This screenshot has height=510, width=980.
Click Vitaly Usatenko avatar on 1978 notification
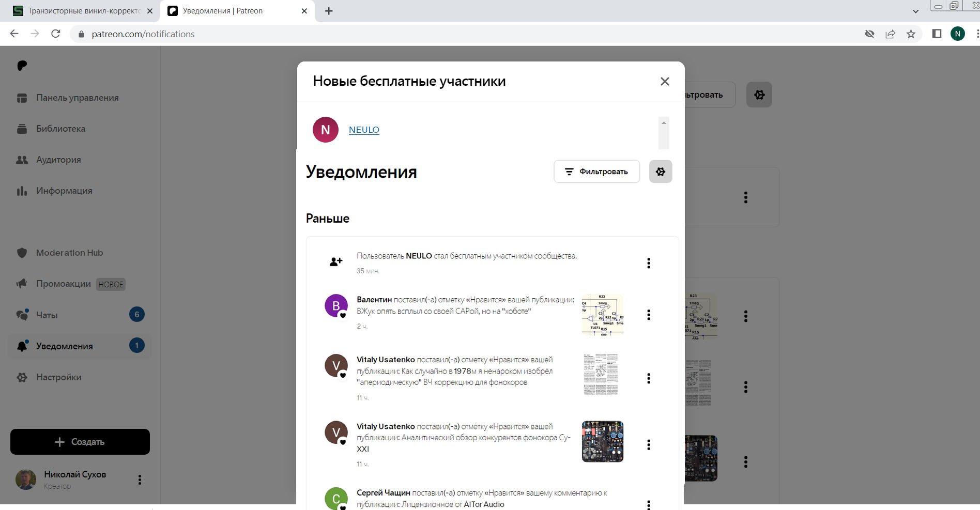click(x=336, y=365)
